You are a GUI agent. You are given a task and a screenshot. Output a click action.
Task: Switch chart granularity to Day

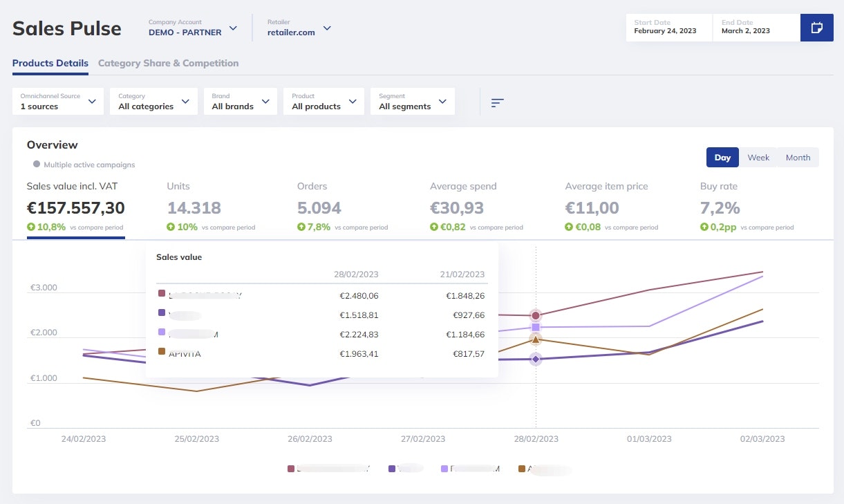click(x=722, y=158)
